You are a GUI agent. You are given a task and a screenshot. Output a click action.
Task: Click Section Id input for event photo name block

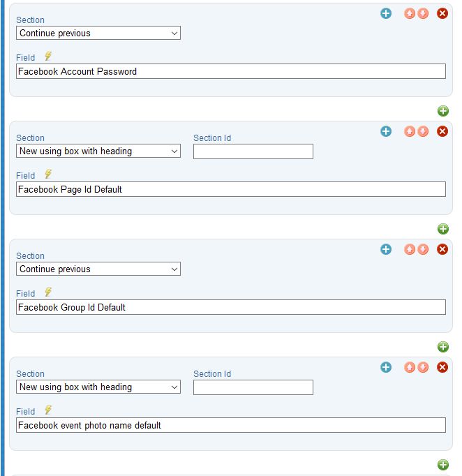(253, 387)
